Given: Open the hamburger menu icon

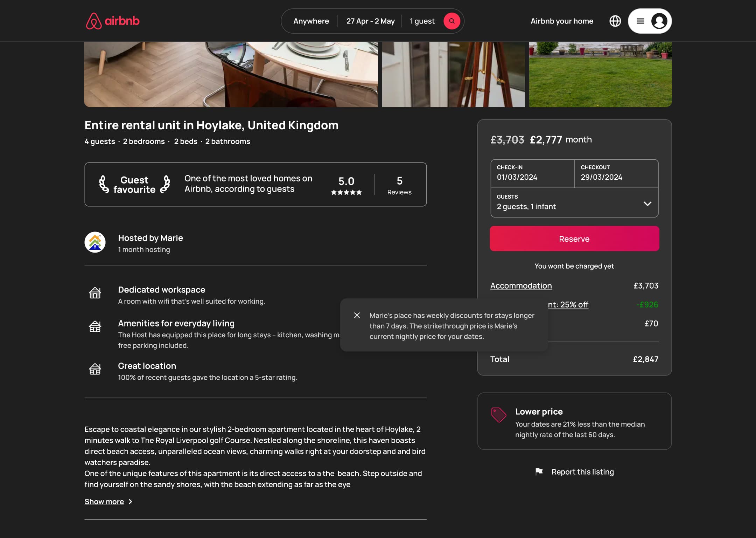Looking at the screenshot, I should [640, 21].
